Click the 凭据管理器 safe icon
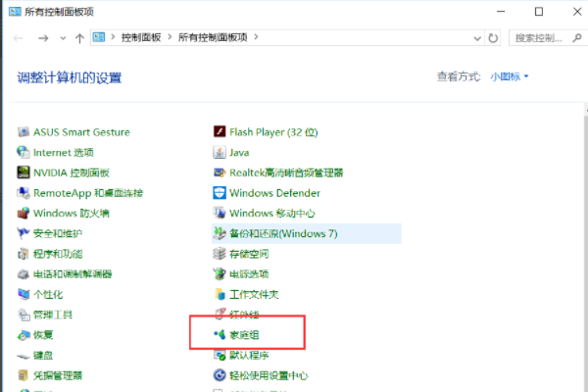The height and width of the screenshot is (392, 588). 24,375
